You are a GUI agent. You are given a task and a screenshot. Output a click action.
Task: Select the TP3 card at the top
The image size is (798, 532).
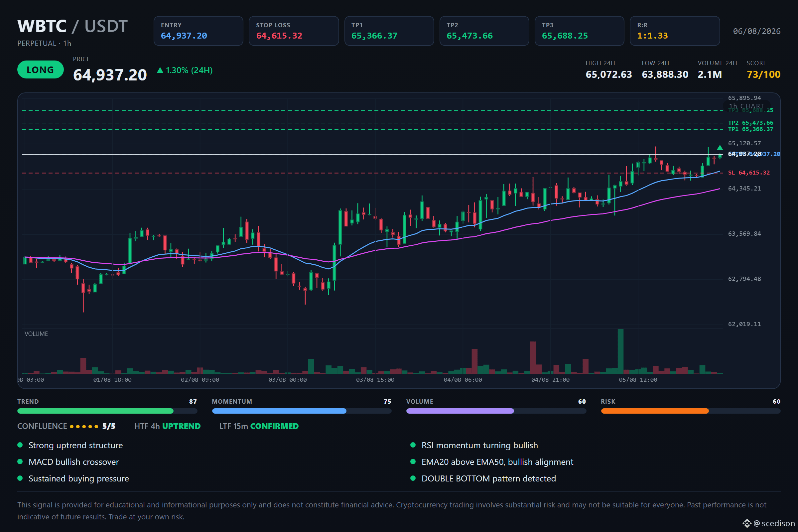(x=580, y=31)
